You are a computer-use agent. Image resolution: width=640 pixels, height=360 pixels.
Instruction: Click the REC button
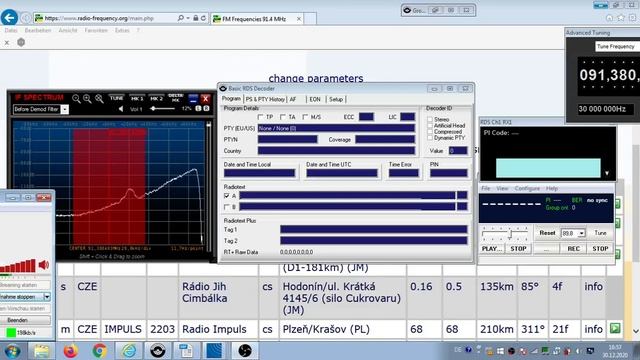573,249
